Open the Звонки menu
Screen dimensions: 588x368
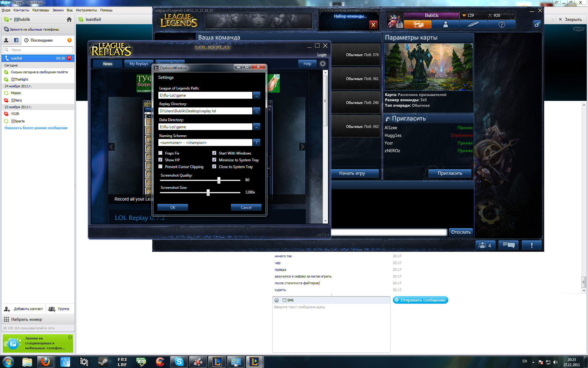tap(58, 10)
